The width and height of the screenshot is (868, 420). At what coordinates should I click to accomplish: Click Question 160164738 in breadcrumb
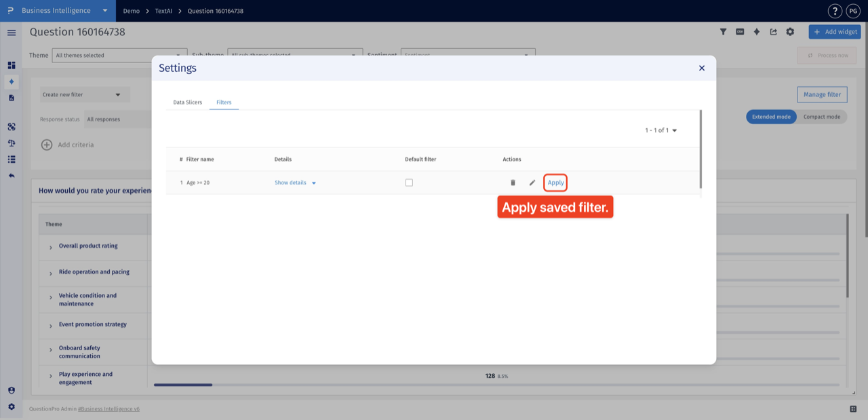216,11
